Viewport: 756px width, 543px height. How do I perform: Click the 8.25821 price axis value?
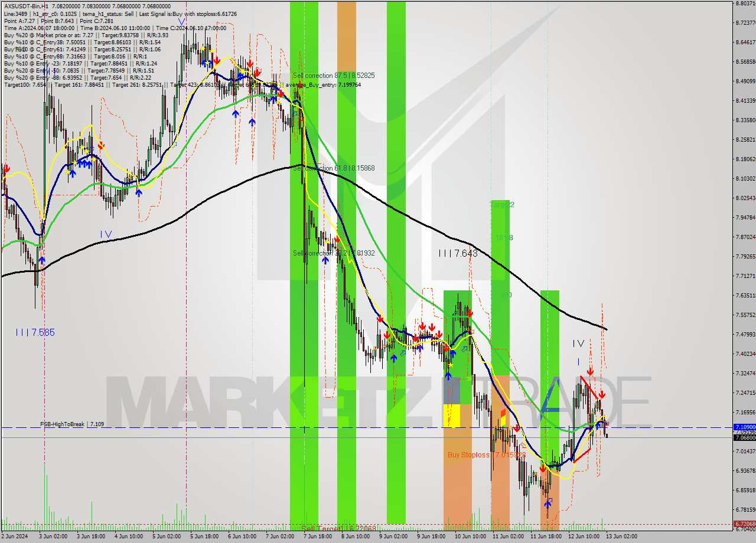click(745, 140)
